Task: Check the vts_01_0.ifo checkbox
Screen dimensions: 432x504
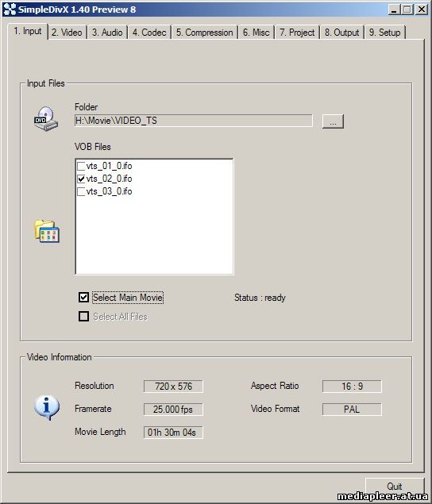Action: pos(81,166)
